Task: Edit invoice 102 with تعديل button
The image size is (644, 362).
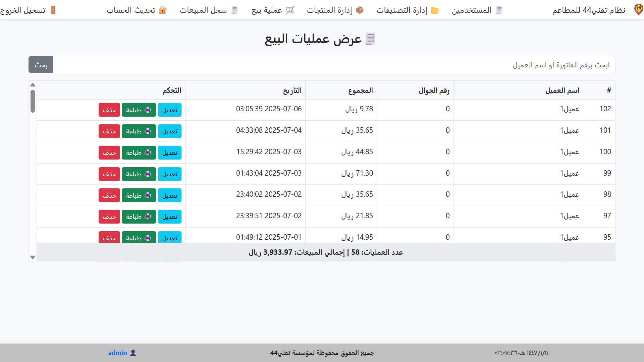Action: pyautogui.click(x=170, y=110)
